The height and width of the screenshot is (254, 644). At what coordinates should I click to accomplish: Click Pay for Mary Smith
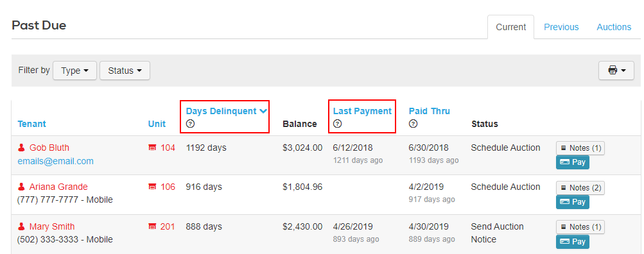[x=573, y=242]
